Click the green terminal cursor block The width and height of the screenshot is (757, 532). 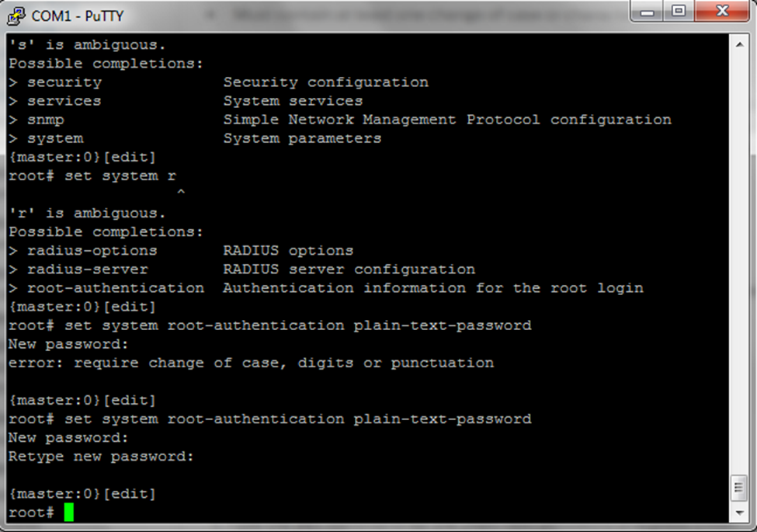[69, 512]
